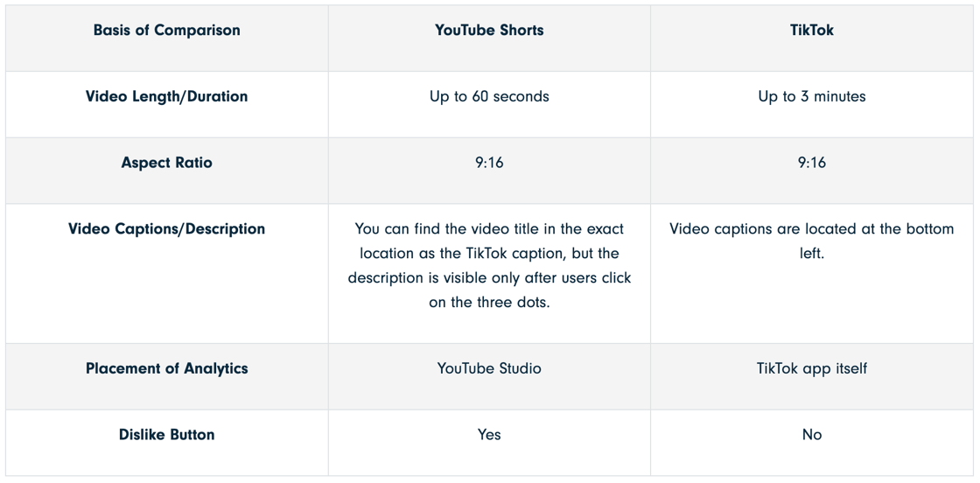
Task: Click the 'YouTube Studio' cell
Action: [489, 368]
